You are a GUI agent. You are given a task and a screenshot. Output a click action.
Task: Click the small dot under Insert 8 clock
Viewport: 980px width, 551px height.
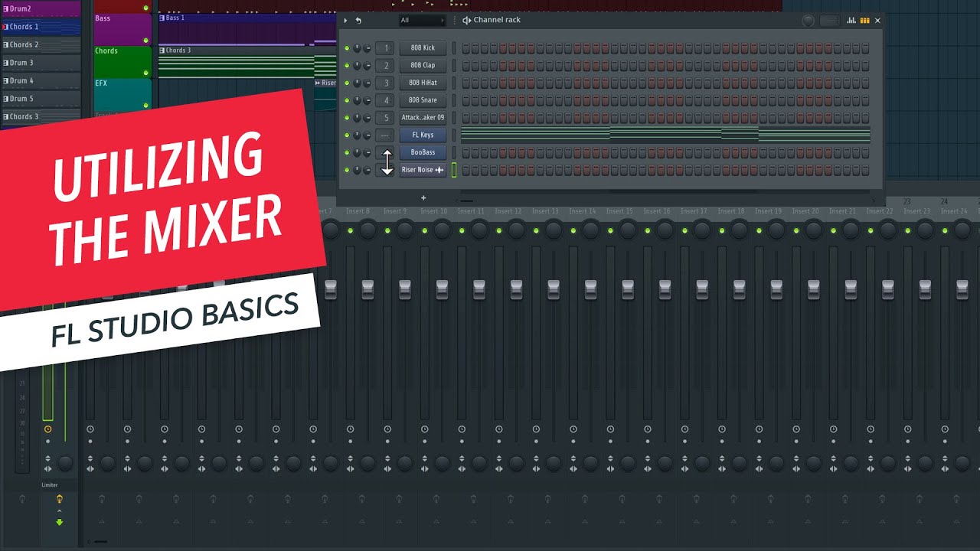(x=351, y=442)
